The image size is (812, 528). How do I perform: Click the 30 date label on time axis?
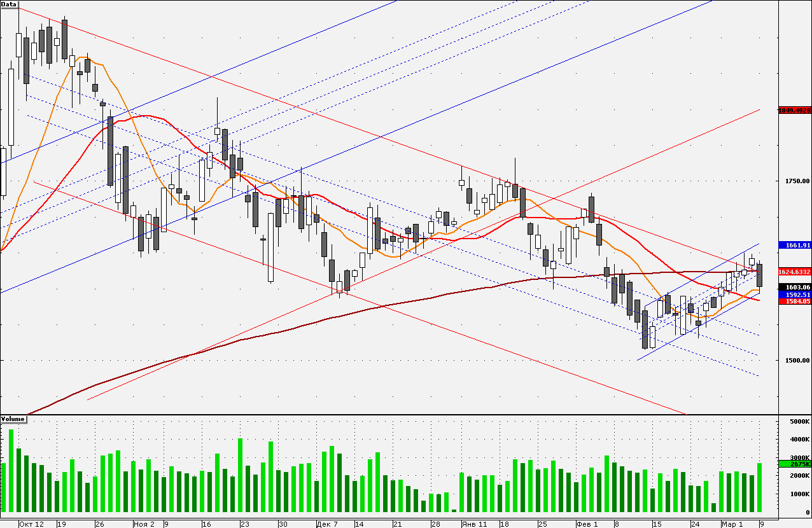(283, 524)
